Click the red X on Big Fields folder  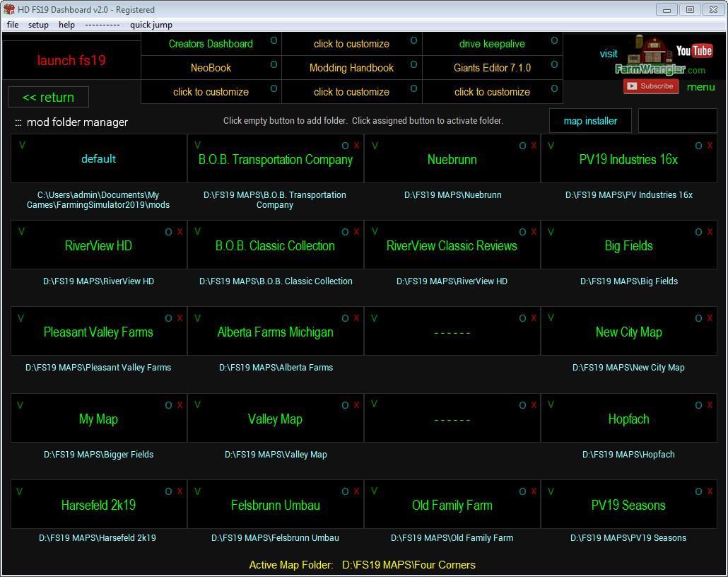pos(710,232)
